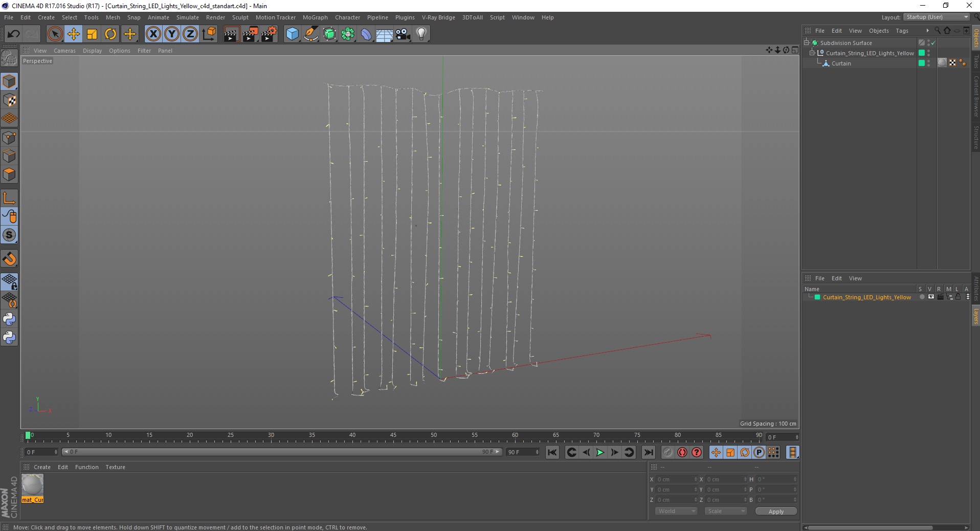Toggle Snap S icon
The height and width of the screenshot is (531, 980).
click(x=9, y=235)
